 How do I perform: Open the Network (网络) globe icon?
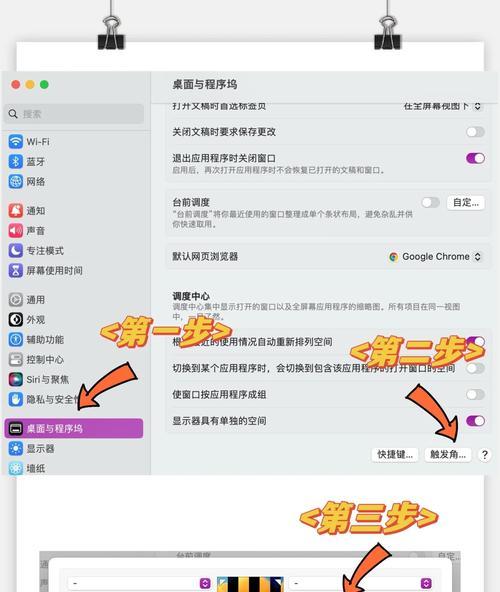[15, 182]
